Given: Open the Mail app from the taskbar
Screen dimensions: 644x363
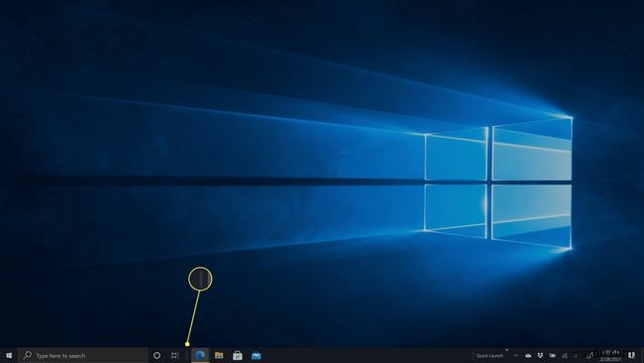Looking at the screenshot, I should pos(257,356).
